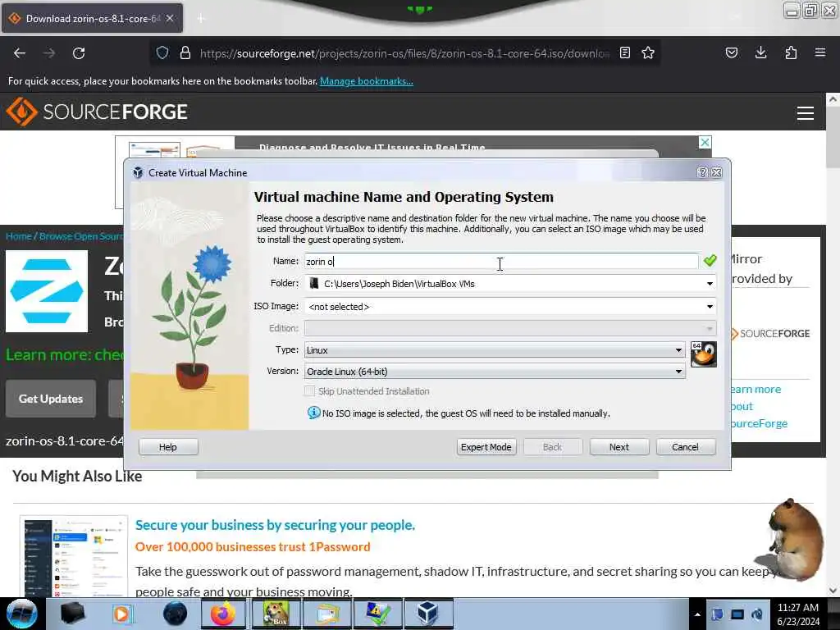Click the Name text field

pos(501,262)
